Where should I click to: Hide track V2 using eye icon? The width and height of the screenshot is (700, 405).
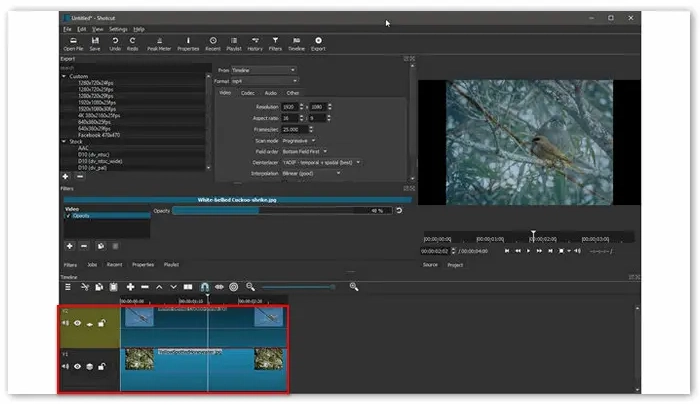(x=77, y=323)
